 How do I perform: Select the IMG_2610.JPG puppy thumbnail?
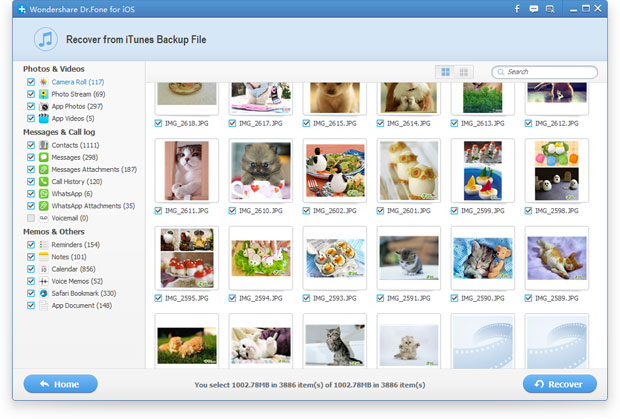point(261,170)
